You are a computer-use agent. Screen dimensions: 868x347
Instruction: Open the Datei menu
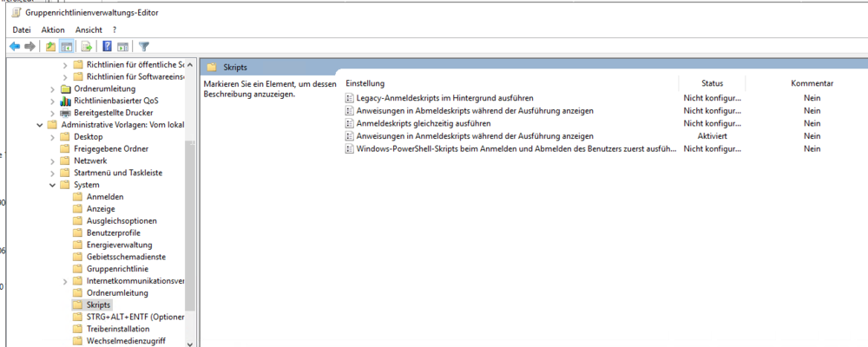coord(22,29)
